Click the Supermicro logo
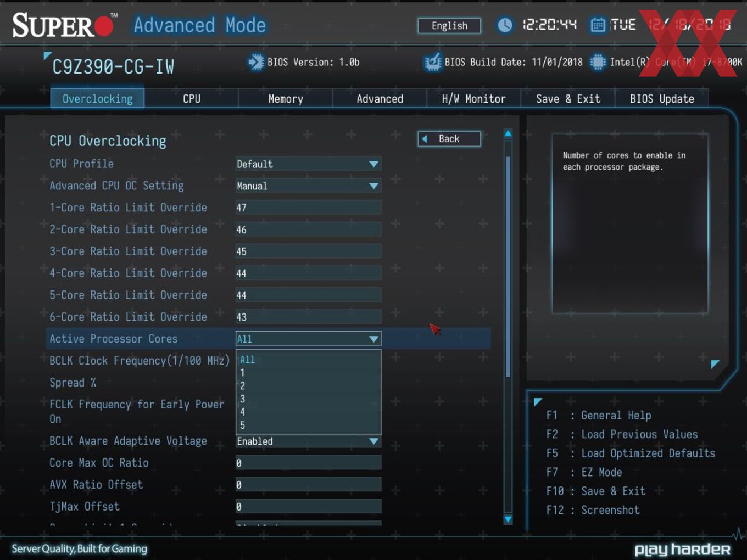 pyautogui.click(x=65, y=25)
